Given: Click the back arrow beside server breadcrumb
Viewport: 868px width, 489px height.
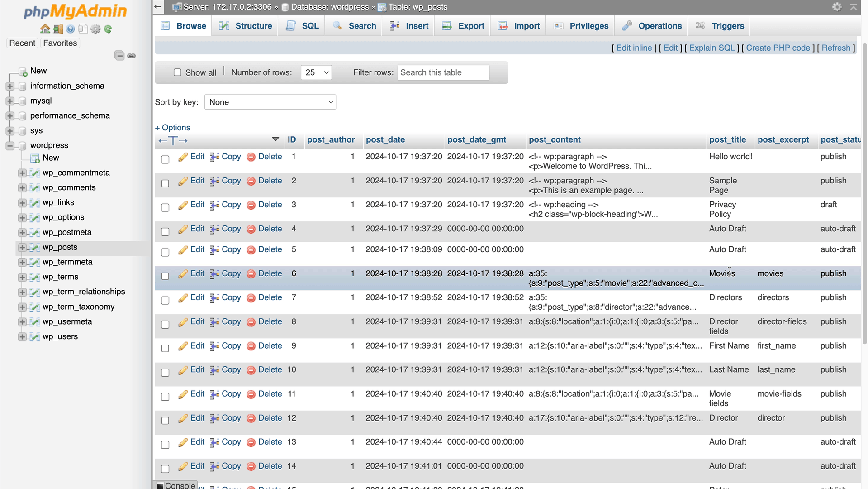Looking at the screenshot, I should [x=157, y=7].
